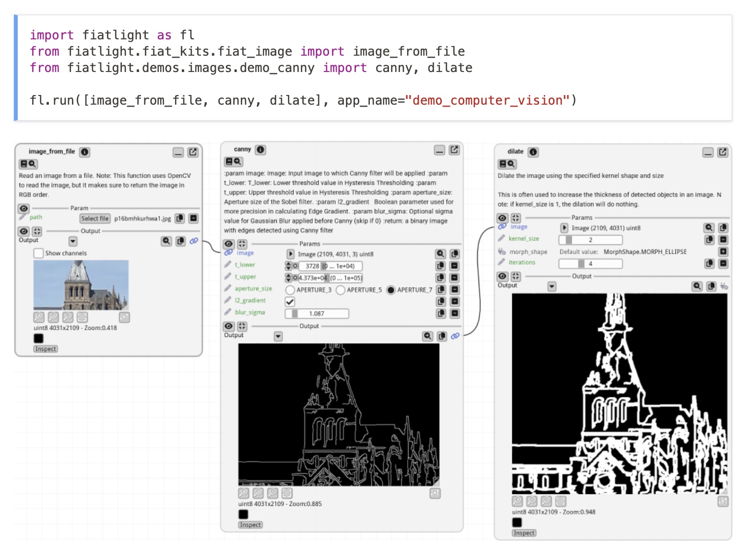Open canny Output dropdown arrow

pyautogui.click(x=278, y=336)
